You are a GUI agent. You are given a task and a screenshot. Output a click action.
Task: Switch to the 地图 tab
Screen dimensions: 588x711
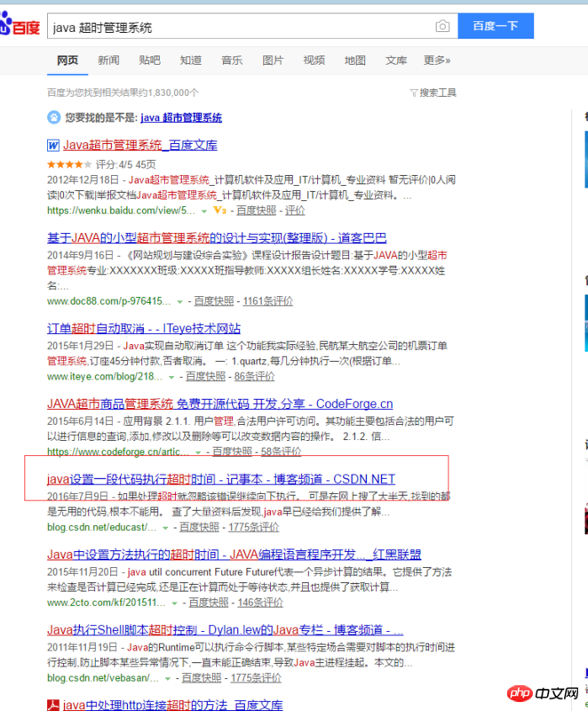(355, 60)
